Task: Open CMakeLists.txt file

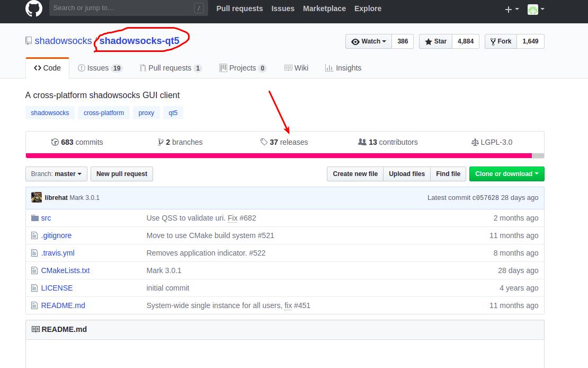Action: pyautogui.click(x=65, y=270)
